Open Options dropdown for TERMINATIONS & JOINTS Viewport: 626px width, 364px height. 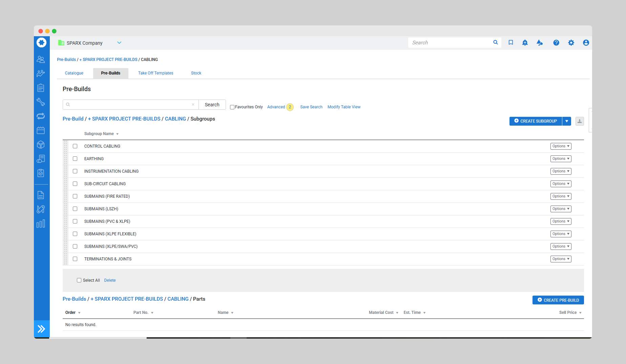pos(561,259)
